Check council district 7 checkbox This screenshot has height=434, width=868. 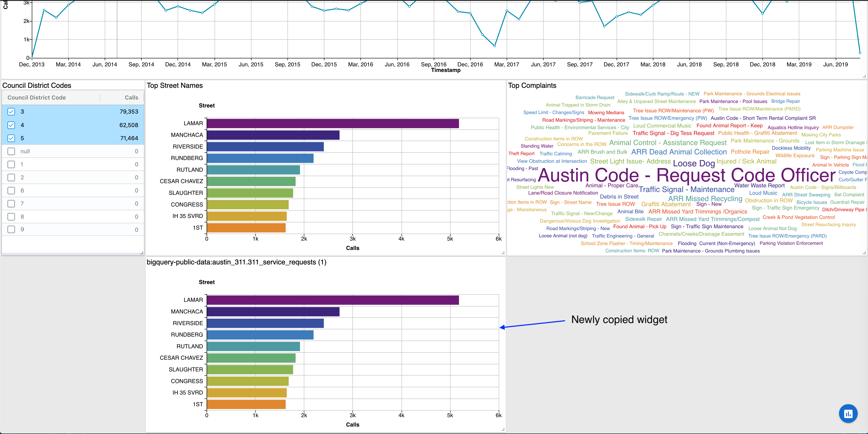point(11,204)
